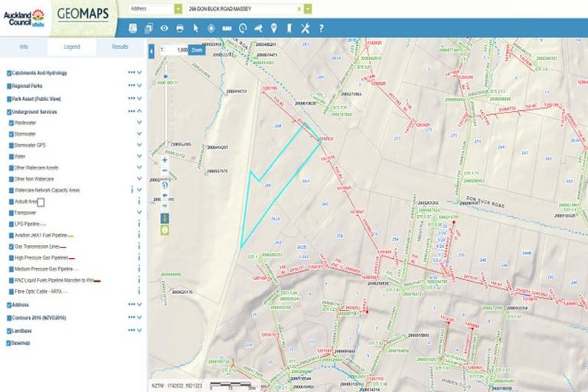The width and height of the screenshot is (588, 392).
Task: Click the bookmark icon in the toolbar
Action: pyautogui.click(x=289, y=28)
